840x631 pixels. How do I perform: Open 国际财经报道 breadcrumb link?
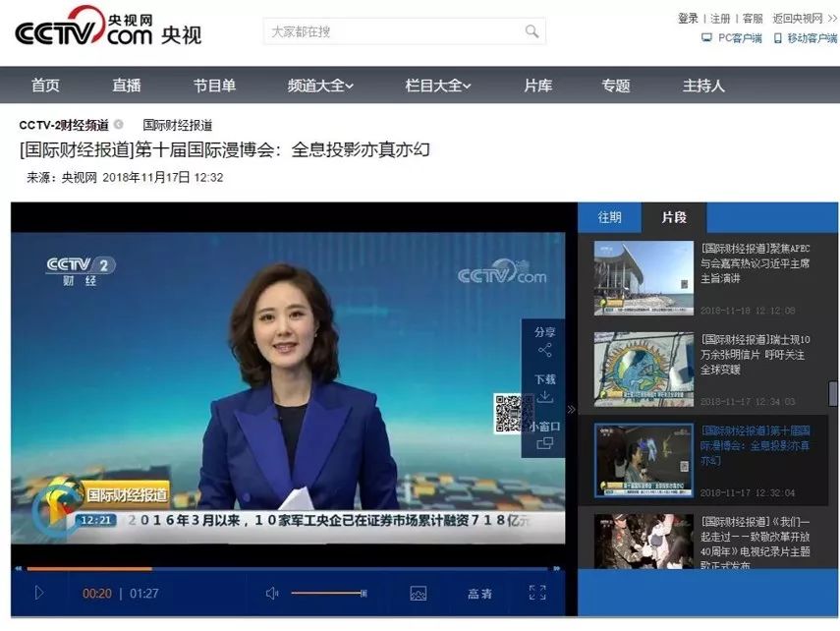click(177, 125)
